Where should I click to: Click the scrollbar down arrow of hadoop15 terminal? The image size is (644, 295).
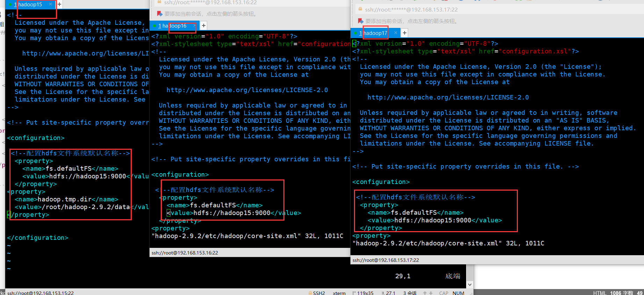tap(470, 285)
